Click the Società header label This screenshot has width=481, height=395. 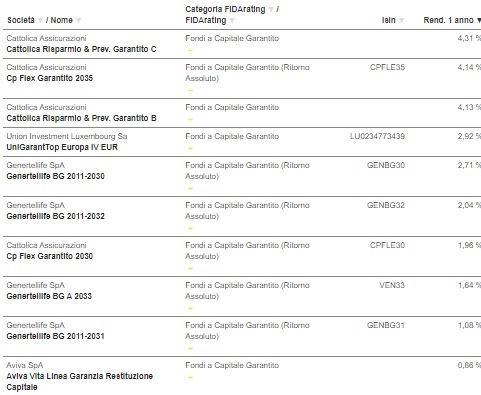click(21, 20)
